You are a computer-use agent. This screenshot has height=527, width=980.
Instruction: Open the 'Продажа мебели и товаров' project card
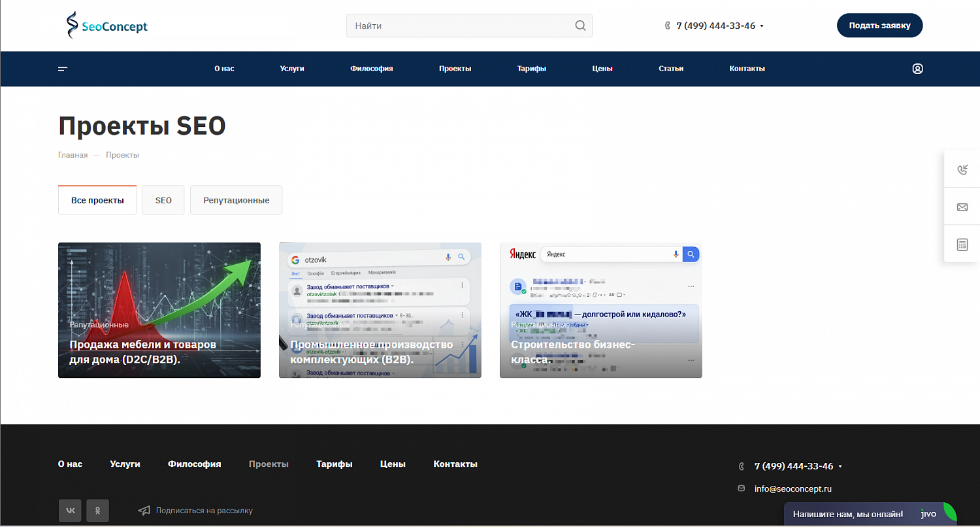(x=159, y=310)
